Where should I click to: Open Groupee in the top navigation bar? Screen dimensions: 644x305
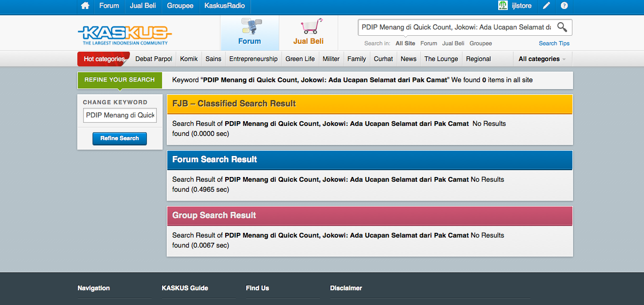[180, 6]
